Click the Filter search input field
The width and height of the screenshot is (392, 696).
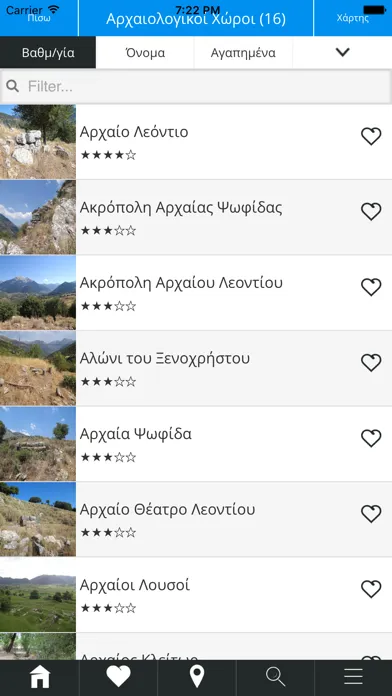(196, 87)
